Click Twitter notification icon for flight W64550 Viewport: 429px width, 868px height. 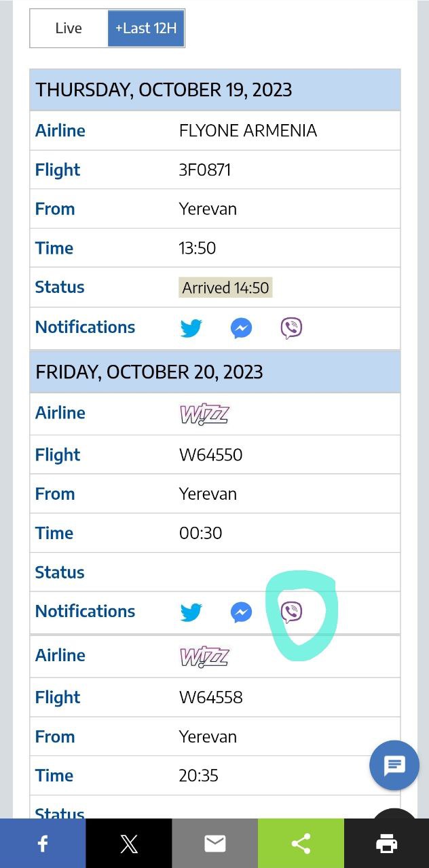tap(191, 612)
